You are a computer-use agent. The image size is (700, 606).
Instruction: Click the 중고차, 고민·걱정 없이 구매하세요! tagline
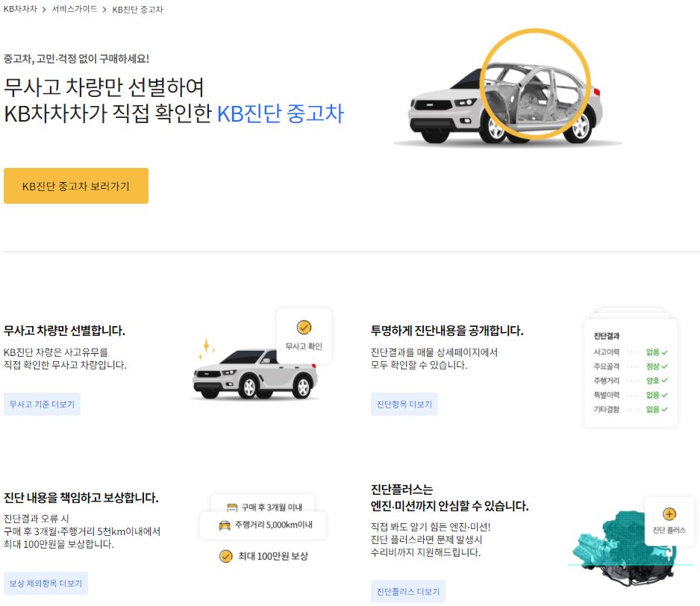click(76, 58)
